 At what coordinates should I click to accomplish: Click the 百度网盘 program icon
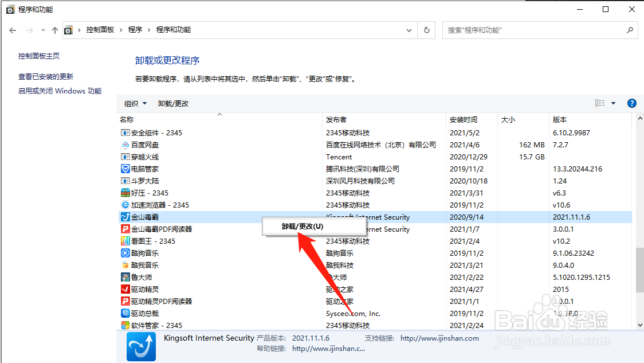pos(125,145)
